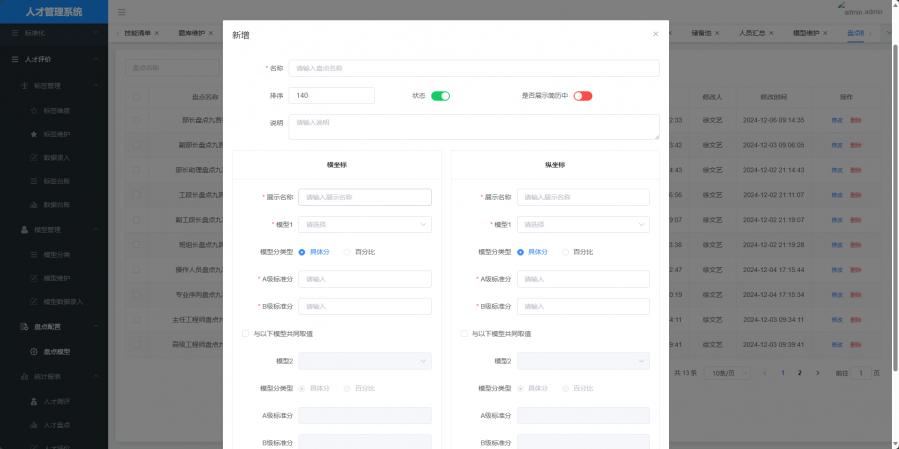The width and height of the screenshot is (899, 449).
Task: Tick the select-all checkbox in table header
Action: (x=136, y=97)
